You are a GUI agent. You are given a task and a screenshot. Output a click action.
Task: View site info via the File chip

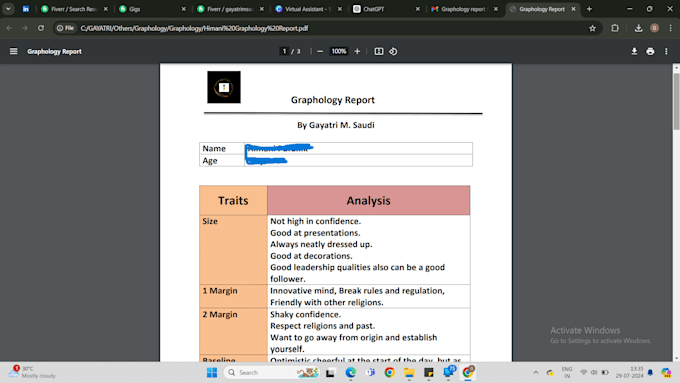pyautogui.click(x=65, y=28)
